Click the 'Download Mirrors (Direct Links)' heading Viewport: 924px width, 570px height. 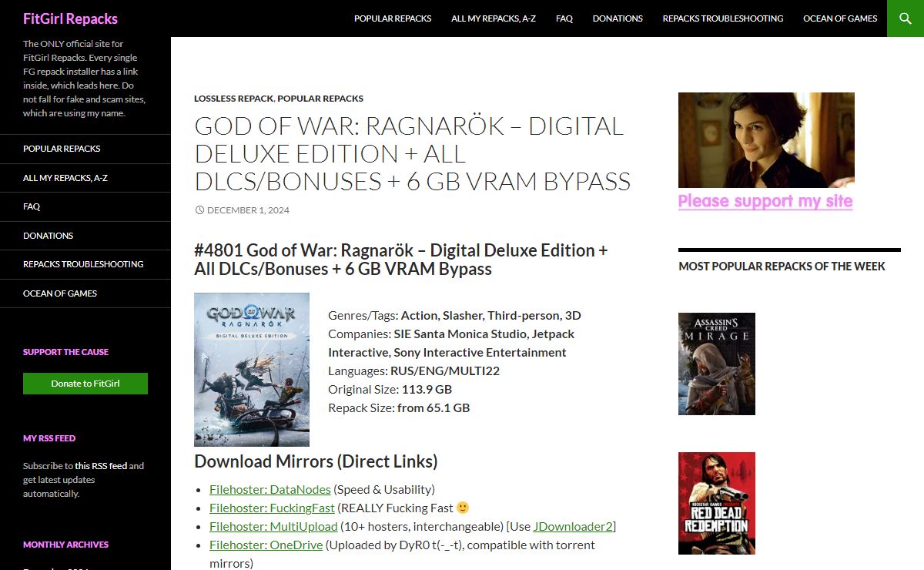pos(316,461)
